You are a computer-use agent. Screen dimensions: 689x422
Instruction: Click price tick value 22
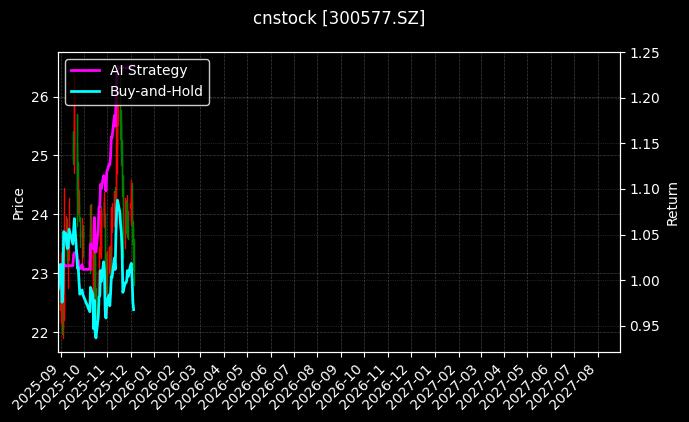(x=40, y=333)
